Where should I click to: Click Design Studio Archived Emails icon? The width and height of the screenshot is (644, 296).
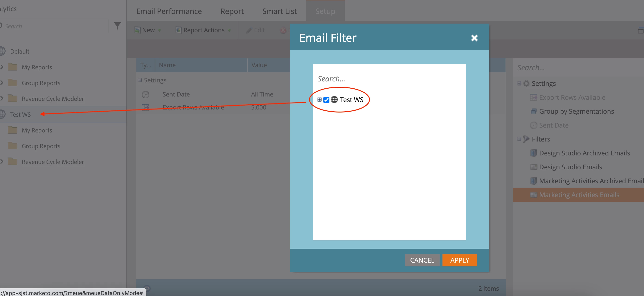coord(533,153)
